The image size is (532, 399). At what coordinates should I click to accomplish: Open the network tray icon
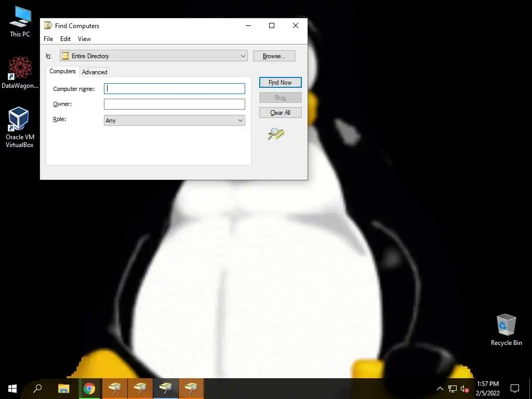[453, 389]
